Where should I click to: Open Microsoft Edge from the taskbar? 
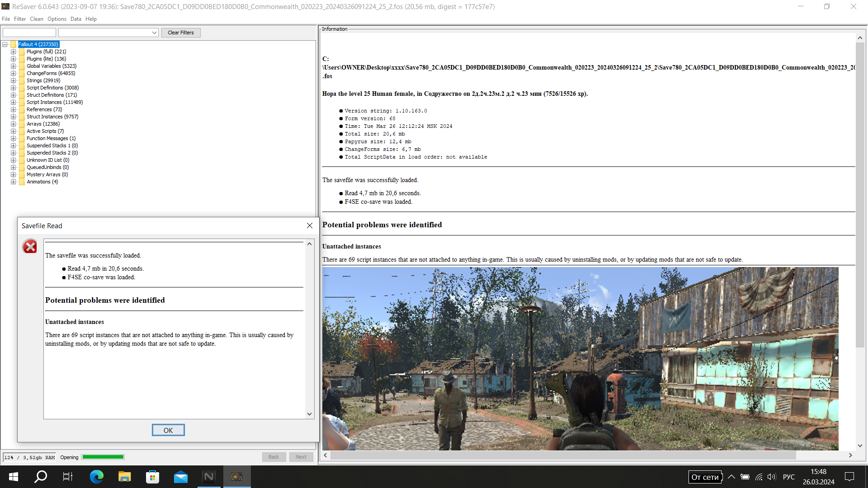tap(96, 477)
